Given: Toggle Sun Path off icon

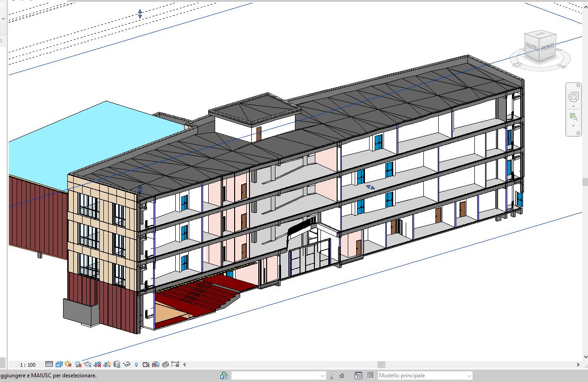Looking at the screenshot, I should click(68, 364).
